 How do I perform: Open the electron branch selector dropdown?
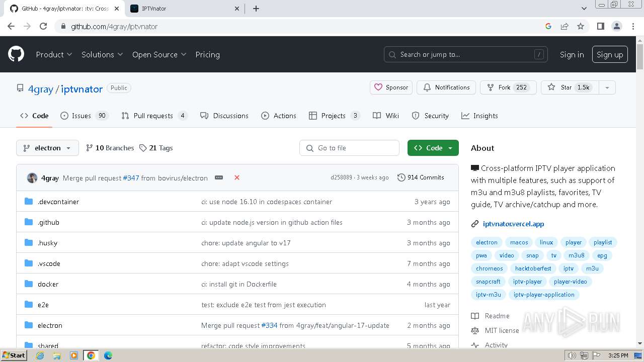48,148
